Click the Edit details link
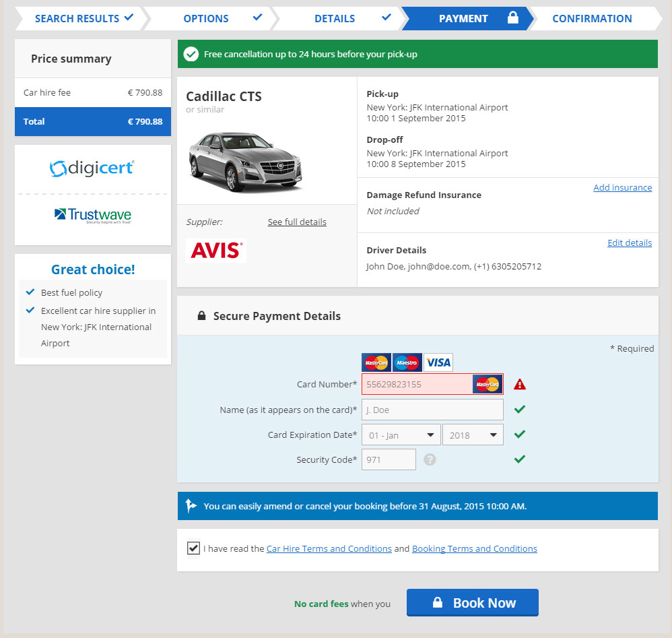The width and height of the screenshot is (672, 638). [x=630, y=243]
